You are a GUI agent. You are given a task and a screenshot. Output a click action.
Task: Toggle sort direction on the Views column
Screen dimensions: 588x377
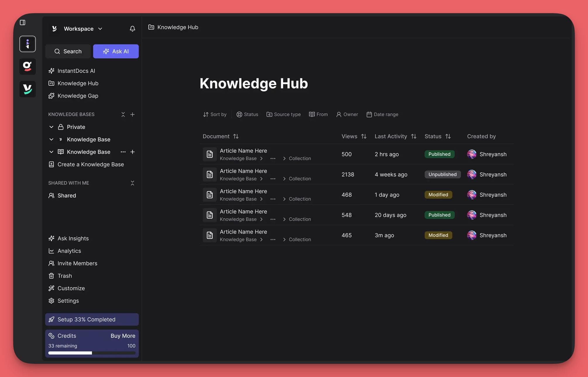[x=364, y=136]
